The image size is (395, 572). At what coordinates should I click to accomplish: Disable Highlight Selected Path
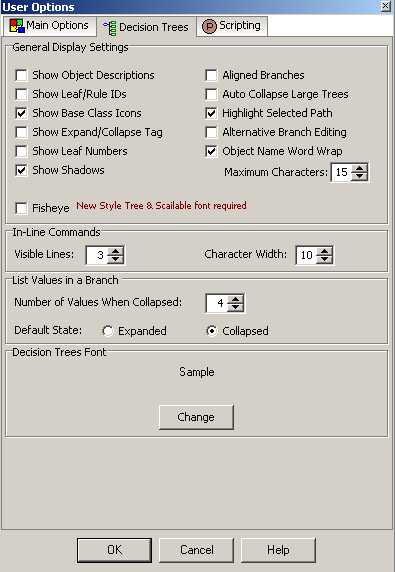(211, 113)
